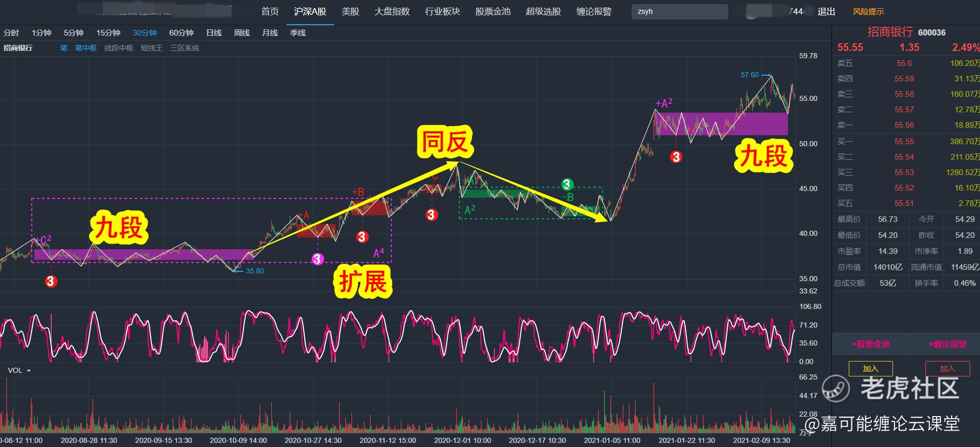Click the 市盈率 value 14.39

point(887,251)
